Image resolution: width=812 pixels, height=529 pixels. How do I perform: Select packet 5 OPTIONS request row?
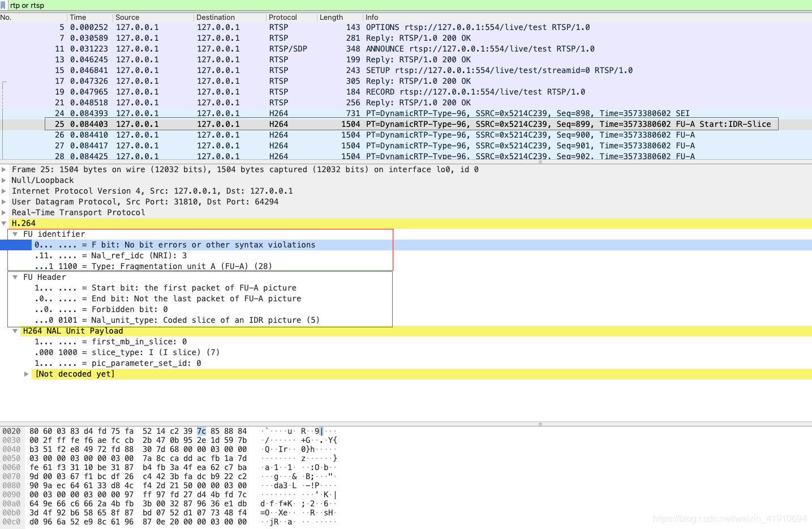click(x=406, y=27)
